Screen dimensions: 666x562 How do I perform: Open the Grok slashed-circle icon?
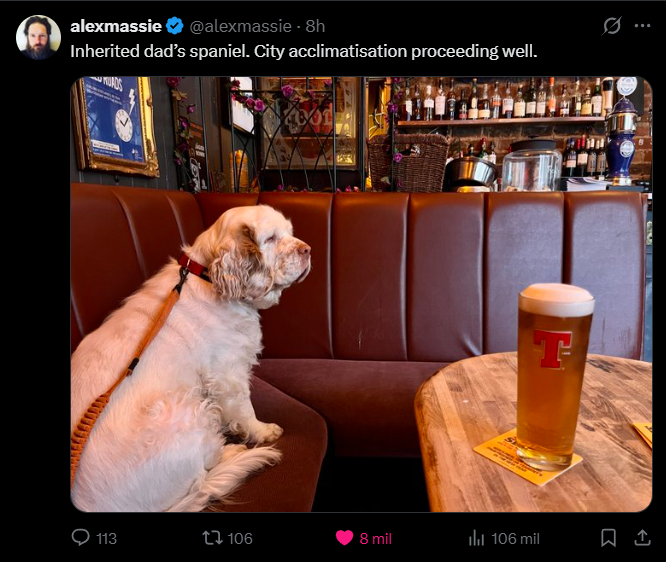pos(612,26)
